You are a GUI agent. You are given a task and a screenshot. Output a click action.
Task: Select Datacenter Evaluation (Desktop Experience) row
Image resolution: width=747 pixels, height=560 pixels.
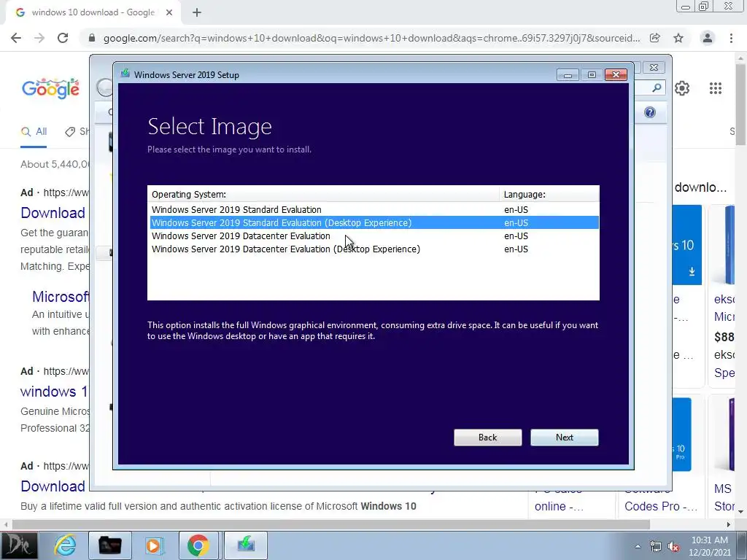tap(374, 249)
